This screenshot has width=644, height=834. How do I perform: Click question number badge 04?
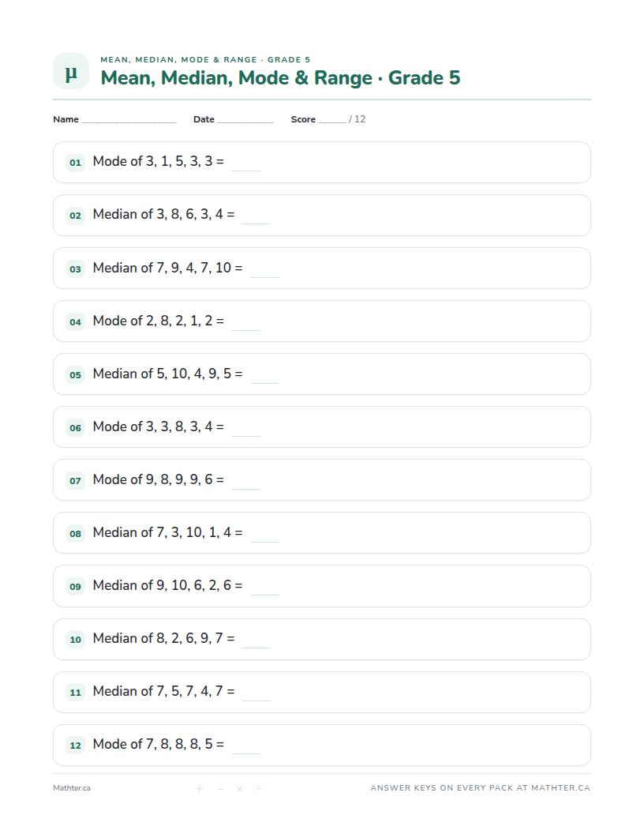point(76,321)
